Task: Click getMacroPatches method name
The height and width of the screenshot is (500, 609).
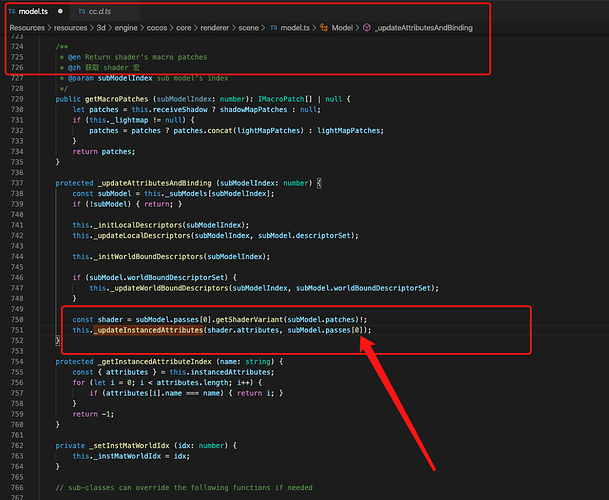Action: (x=117, y=99)
